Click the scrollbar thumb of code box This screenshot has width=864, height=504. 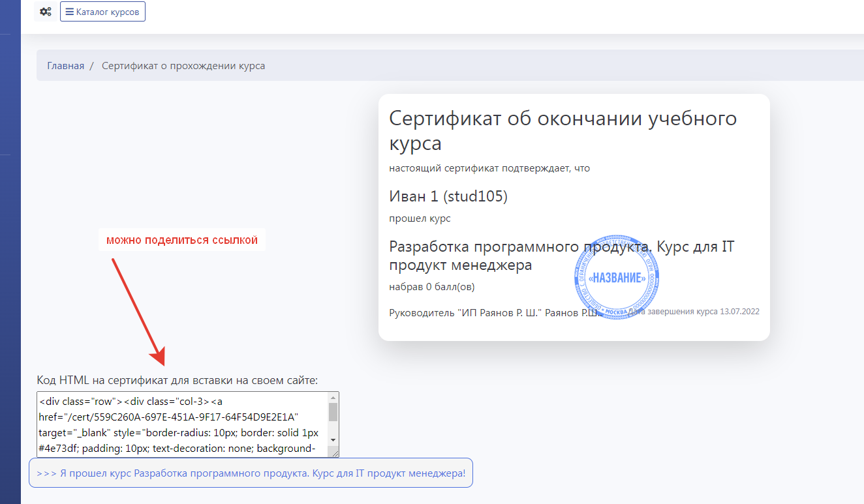(x=333, y=412)
